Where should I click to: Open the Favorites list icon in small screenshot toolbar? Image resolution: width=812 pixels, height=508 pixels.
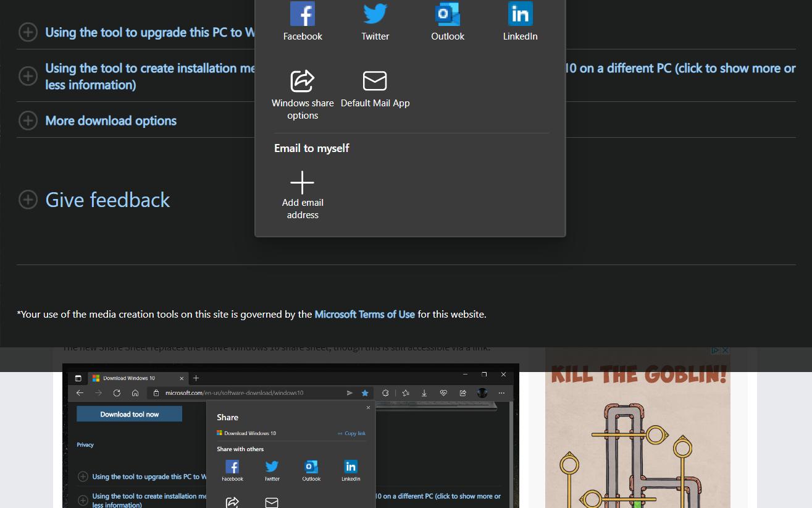406,392
